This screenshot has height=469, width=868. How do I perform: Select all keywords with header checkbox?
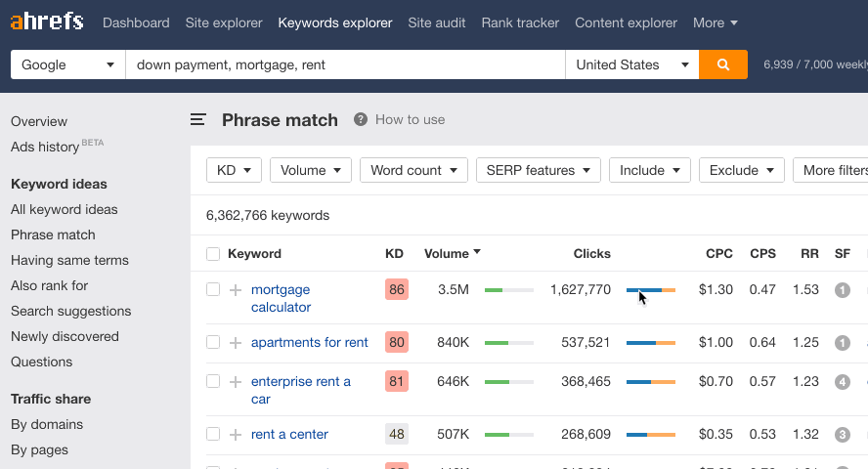click(213, 254)
